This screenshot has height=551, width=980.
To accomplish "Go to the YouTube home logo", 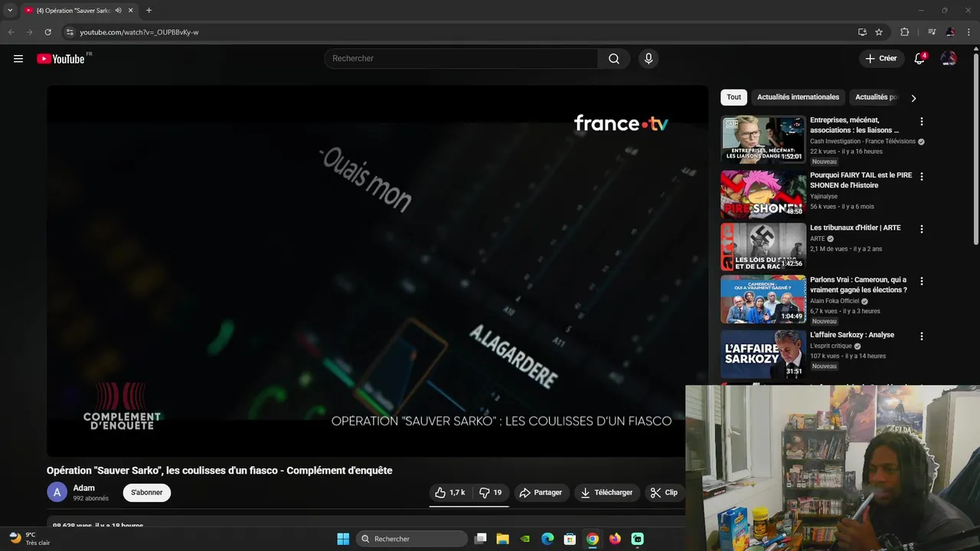I will pyautogui.click(x=60, y=59).
